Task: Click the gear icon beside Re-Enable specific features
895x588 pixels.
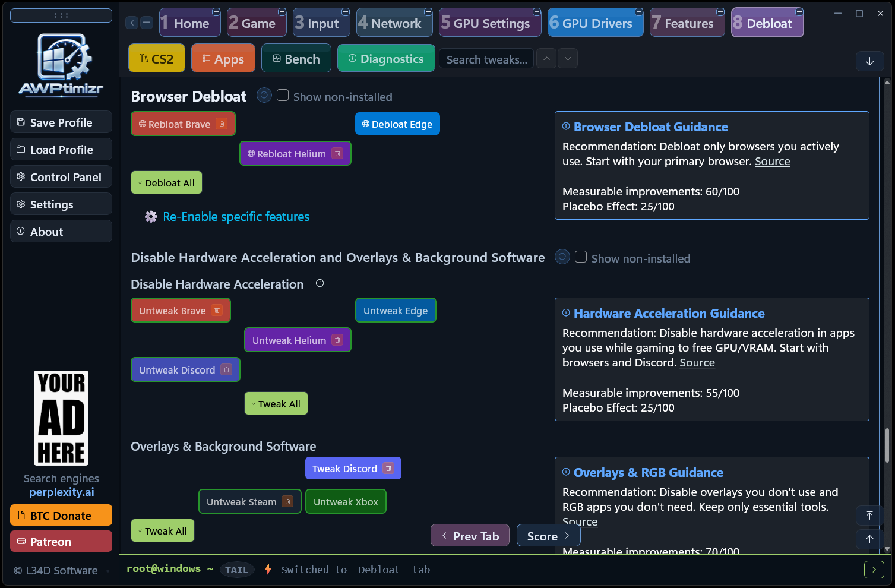Action: [151, 217]
